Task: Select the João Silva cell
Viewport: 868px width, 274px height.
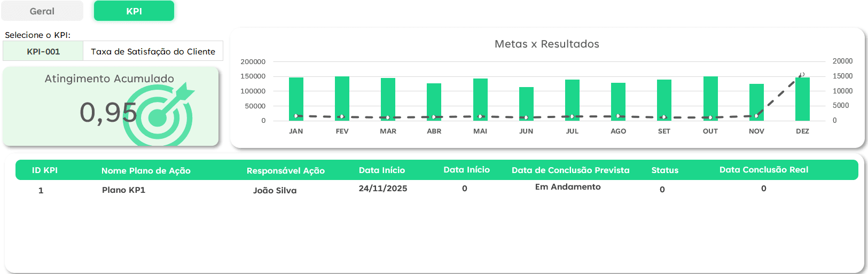Action: coord(275,191)
